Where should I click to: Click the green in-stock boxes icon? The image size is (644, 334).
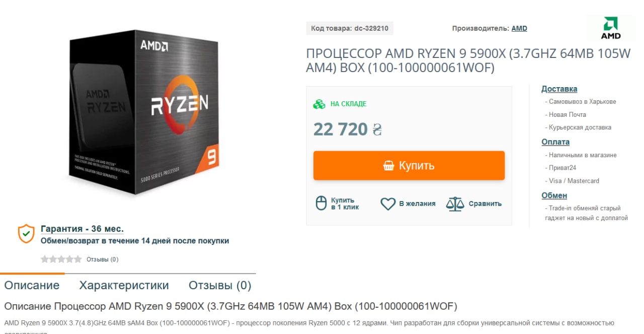click(x=319, y=104)
